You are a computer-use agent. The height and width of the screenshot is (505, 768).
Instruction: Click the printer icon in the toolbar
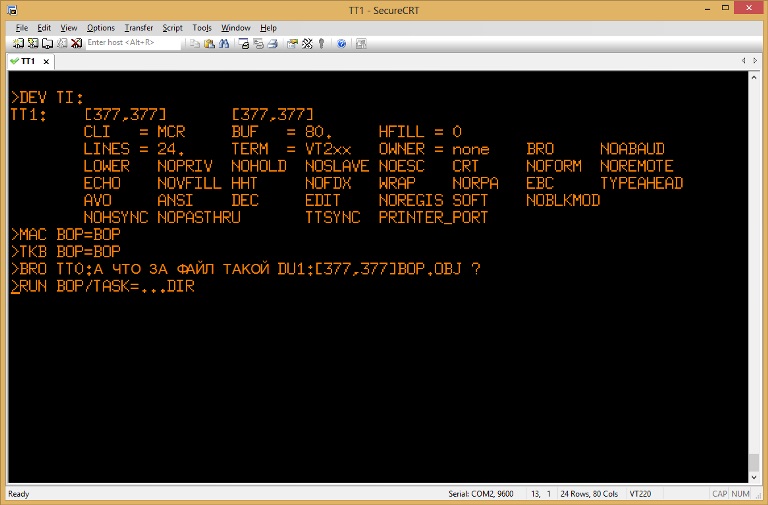[272, 43]
